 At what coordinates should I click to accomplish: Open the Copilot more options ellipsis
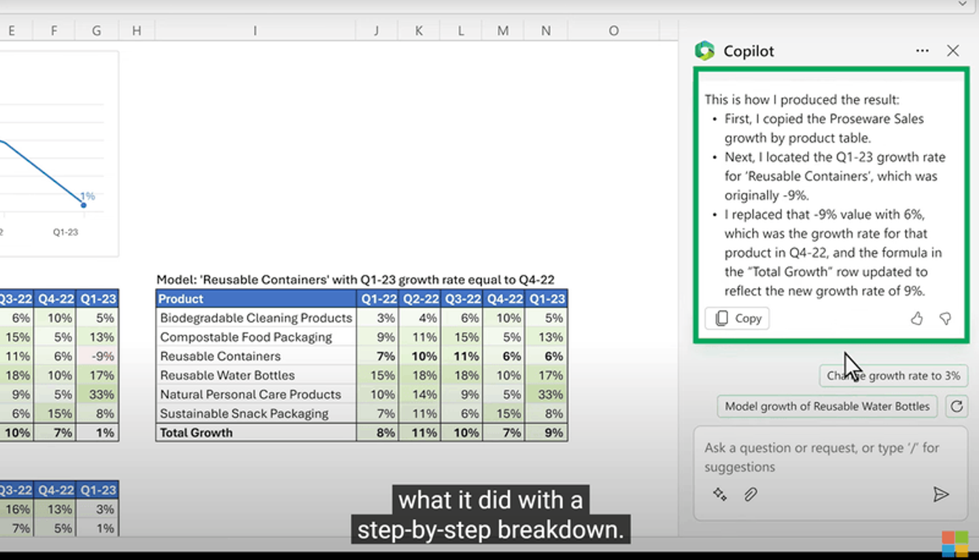point(922,51)
